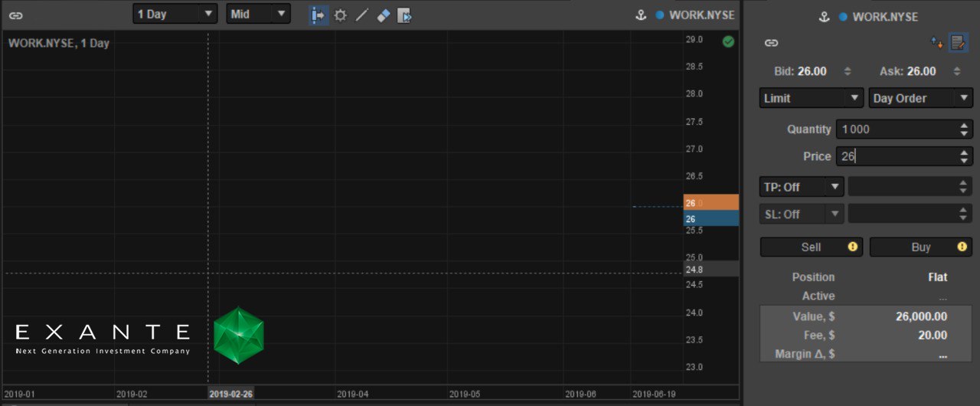
Task: Click the Buy button
Action: pos(921,247)
